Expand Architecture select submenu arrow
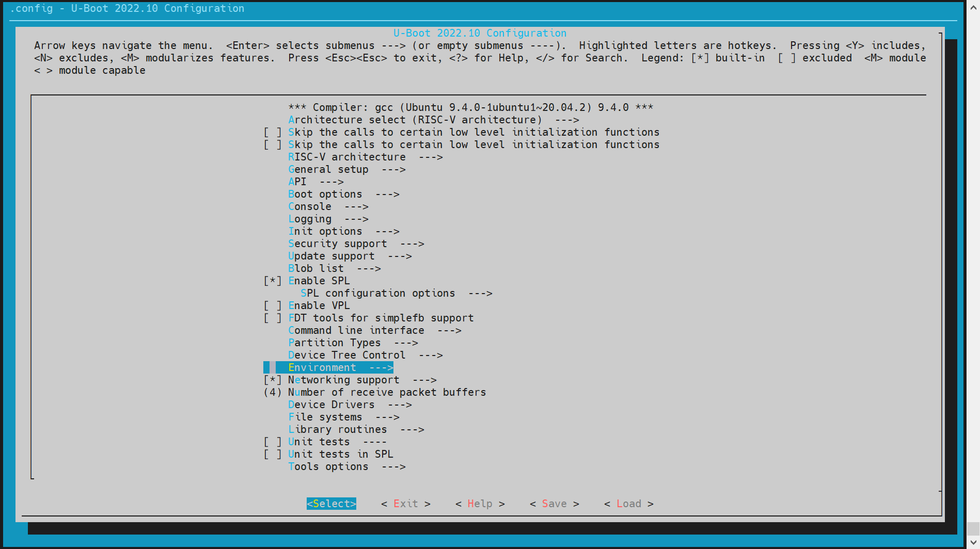This screenshot has width=980, height=549. click(x=567, y=120)
